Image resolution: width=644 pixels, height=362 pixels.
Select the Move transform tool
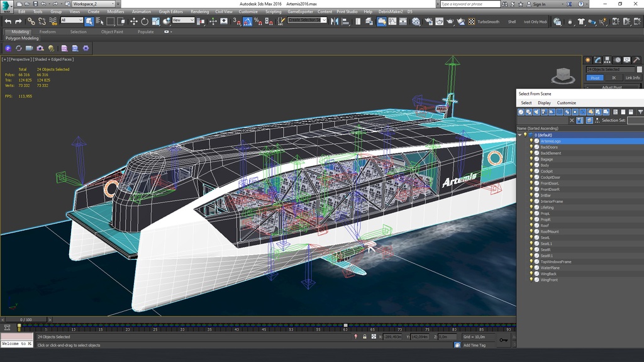point(133,21)
